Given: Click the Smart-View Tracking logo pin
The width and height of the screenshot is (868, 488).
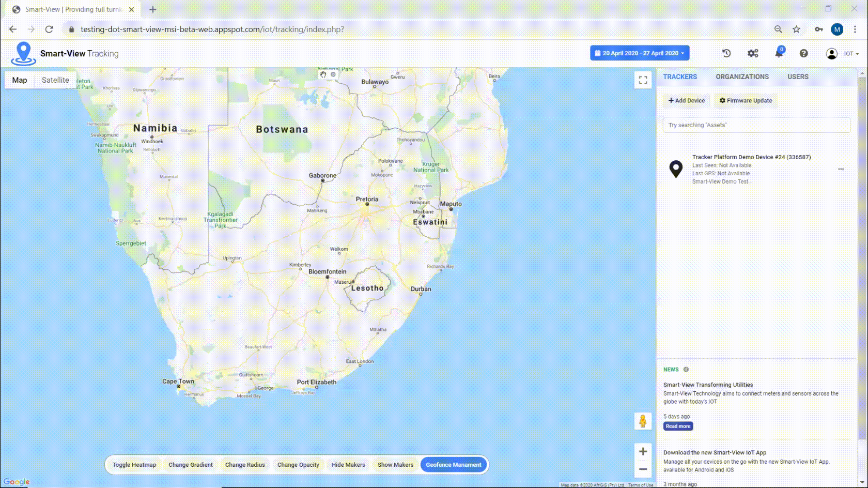Looking at the screenshot, I should (x=23, y=53).
